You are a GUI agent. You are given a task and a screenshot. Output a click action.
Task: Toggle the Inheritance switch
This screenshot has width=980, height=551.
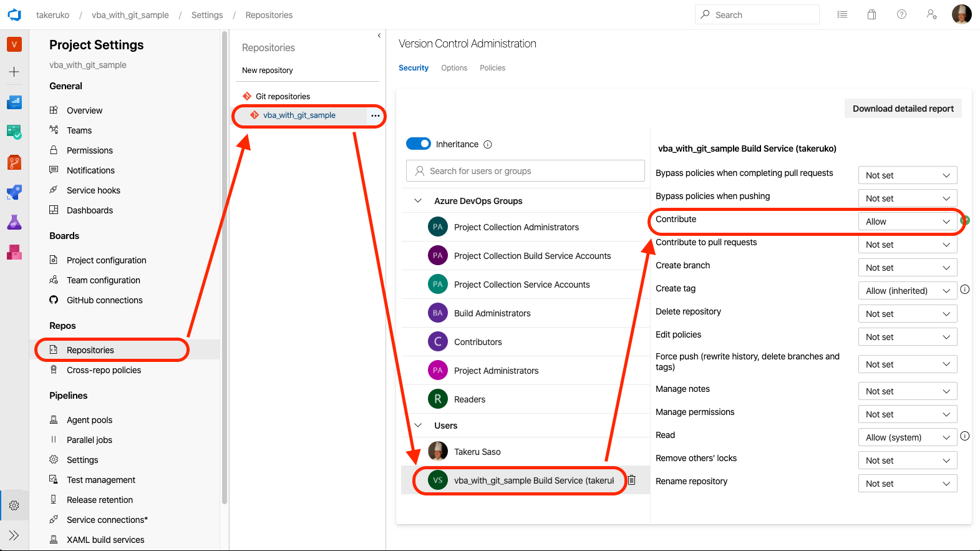click(419, 144)
